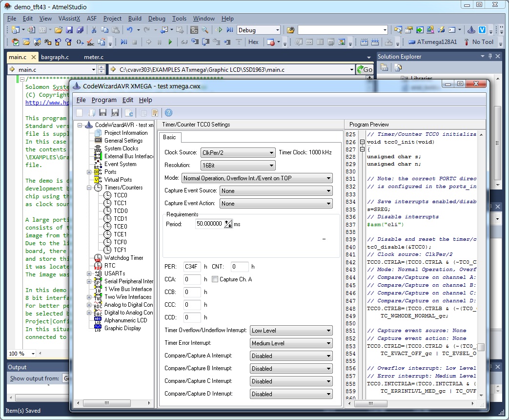Click the Go button in navigation bar
Screen dimensions: 509x420
365,70
